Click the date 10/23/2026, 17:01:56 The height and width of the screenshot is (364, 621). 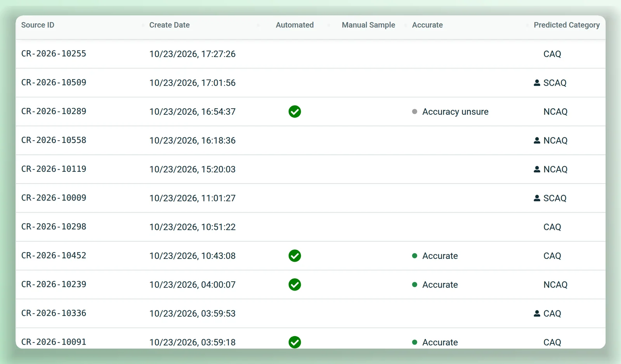(x=193, y=83)
